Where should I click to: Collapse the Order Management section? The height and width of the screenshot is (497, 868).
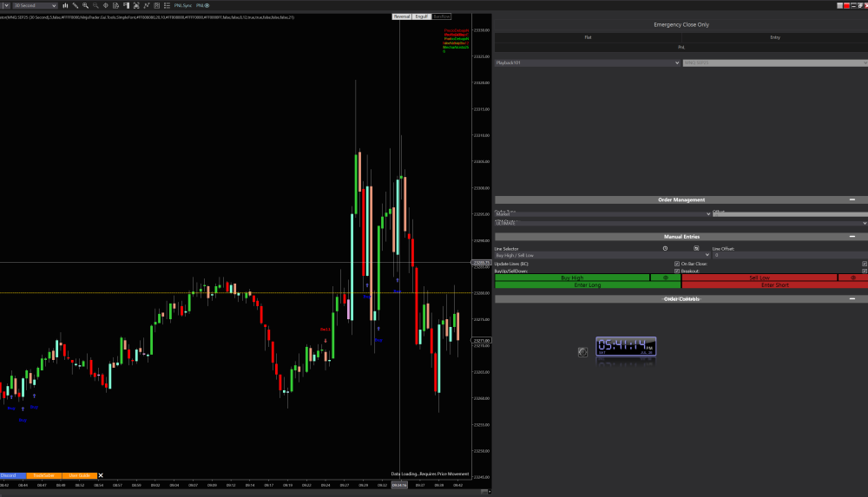852,199
